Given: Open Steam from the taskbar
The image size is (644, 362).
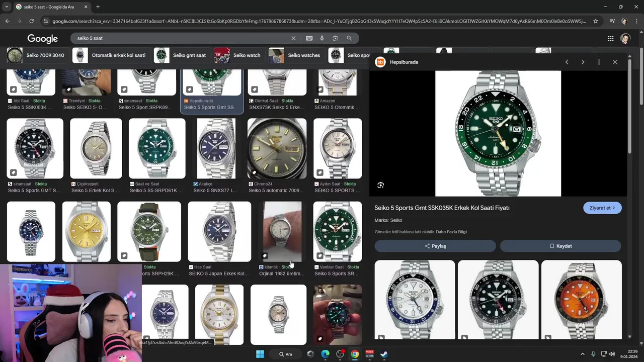Looking at the screenshot, I should click(x=384, y=354).
